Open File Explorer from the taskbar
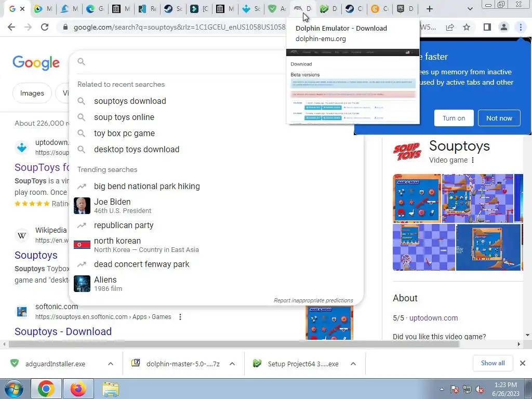532x399 pixels. click(x=111, y=389)
